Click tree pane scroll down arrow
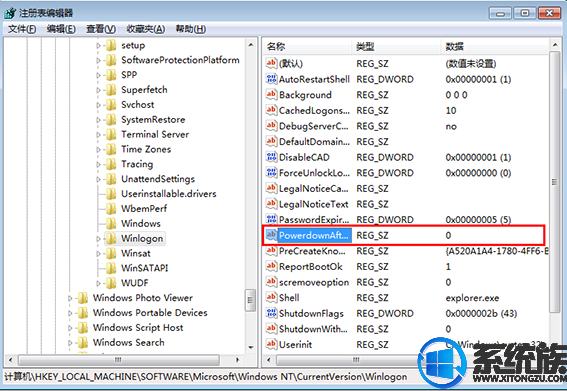567x391 pixels. coord(251,348)
